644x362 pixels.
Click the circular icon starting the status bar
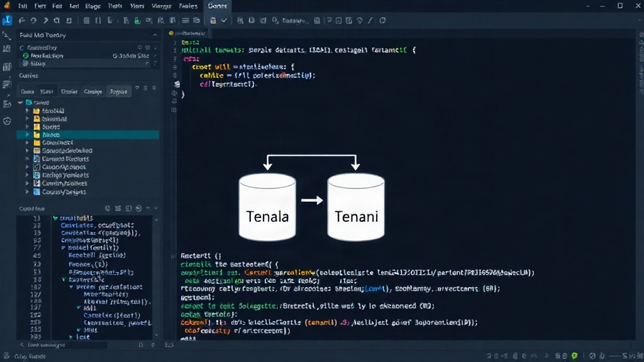[x=6, y=356]
